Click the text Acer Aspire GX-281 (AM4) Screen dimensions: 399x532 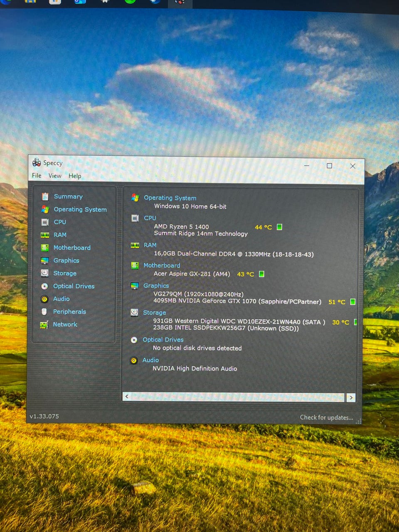tap(192, 273)
